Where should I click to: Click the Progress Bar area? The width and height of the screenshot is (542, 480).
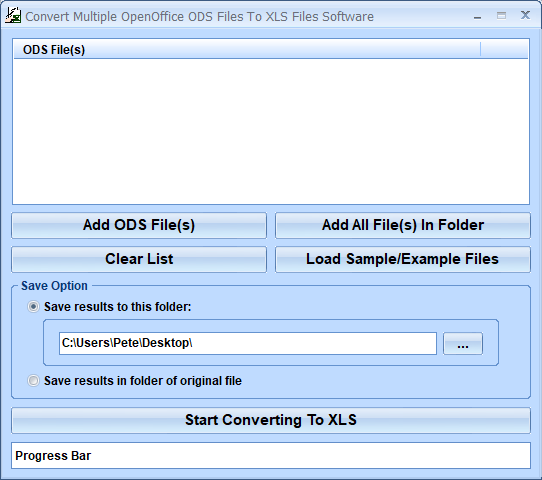click(271, 455)
